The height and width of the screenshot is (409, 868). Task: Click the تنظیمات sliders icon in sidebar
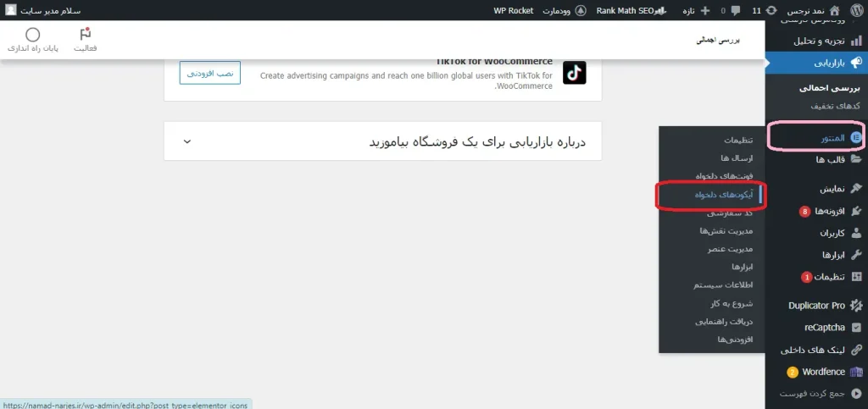pos(856,277)
